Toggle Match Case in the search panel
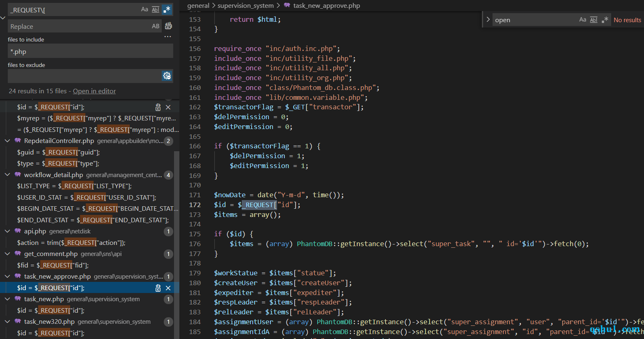644x339 pixels. coord(144,9)
